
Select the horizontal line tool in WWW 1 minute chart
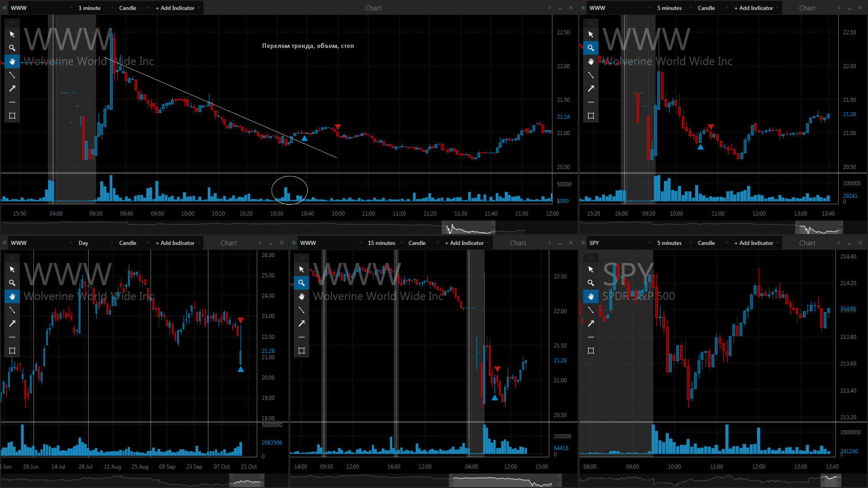point(12,102)
